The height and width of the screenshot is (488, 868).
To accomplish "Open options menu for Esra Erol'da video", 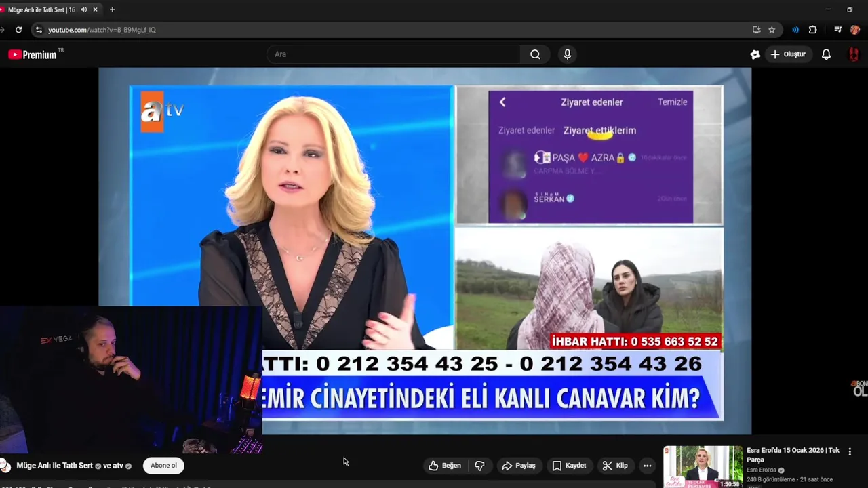I will tap(850, 451).
